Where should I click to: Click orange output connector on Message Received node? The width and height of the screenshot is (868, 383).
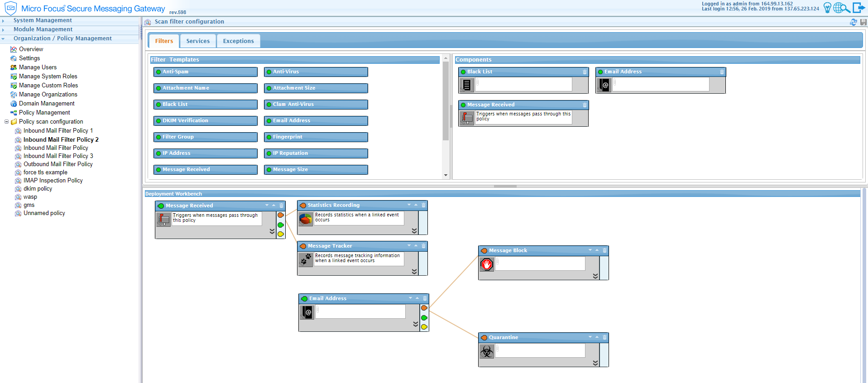[x=281, y=215]
